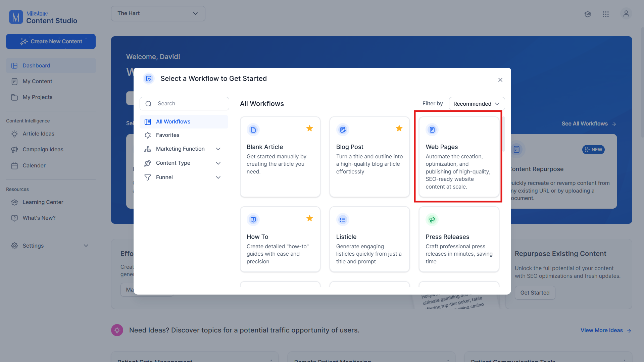Viewport: 644px width, 362px height.
Task: Open The Hart project dropdown
Action: (x=158, y=13)
